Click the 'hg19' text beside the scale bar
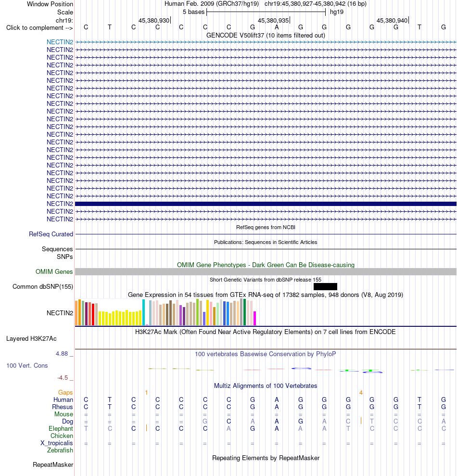The image size is (457, 476). [337, 12]
